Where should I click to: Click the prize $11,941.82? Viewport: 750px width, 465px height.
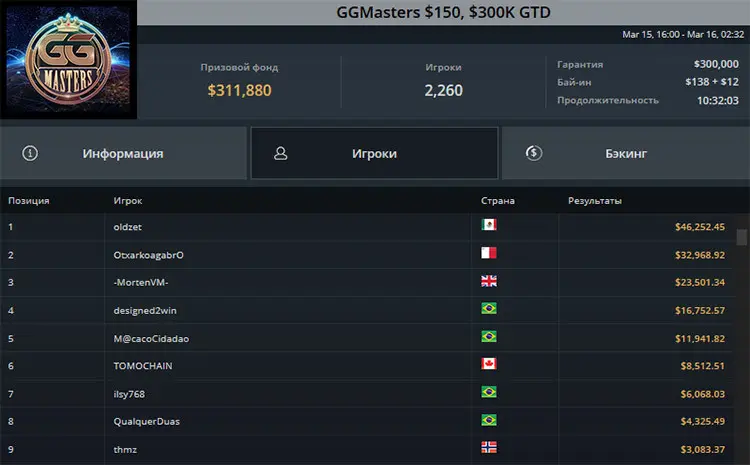tap(700, 338)
